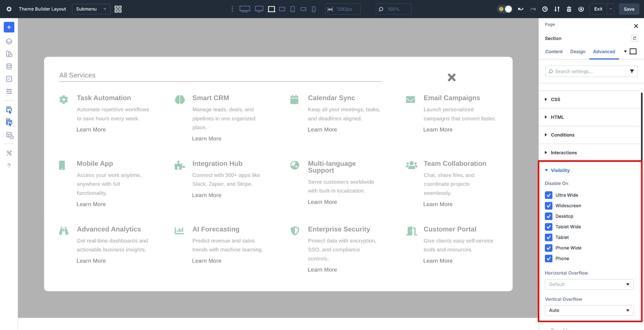Switch to the Content tab
Image resolution: width=644 pixels, height=330 pixels.
(x=553, y=52)
